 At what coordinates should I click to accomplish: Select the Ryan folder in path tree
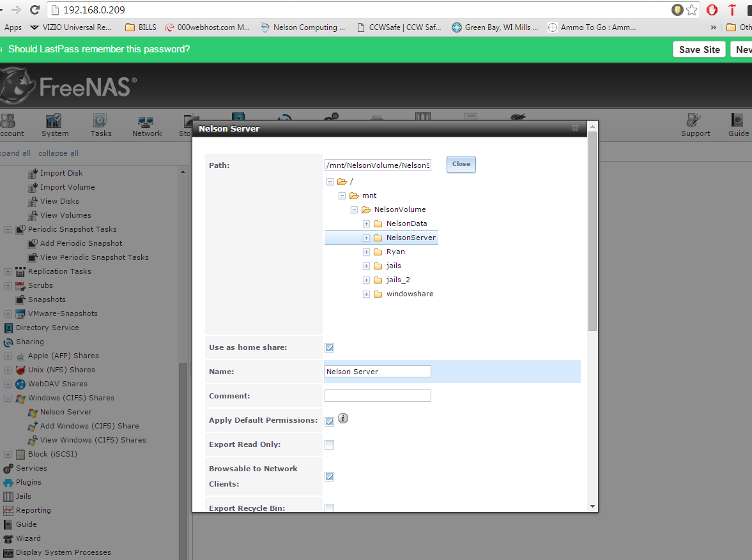tap(395, 252)
